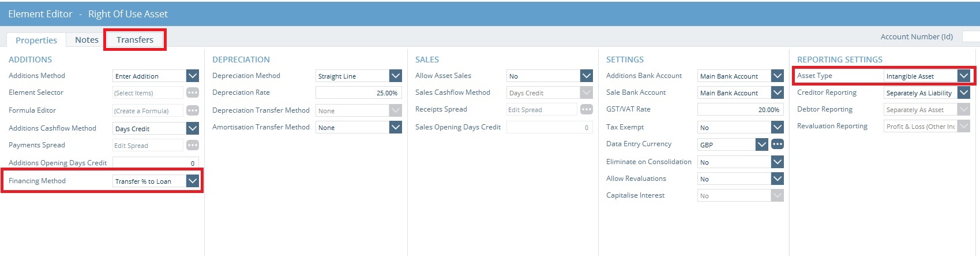Image resolution: width=980 pixels, height=256 pixels.
Task: Click Additions Opening Days Credit field
Action: tap(155, 163)
